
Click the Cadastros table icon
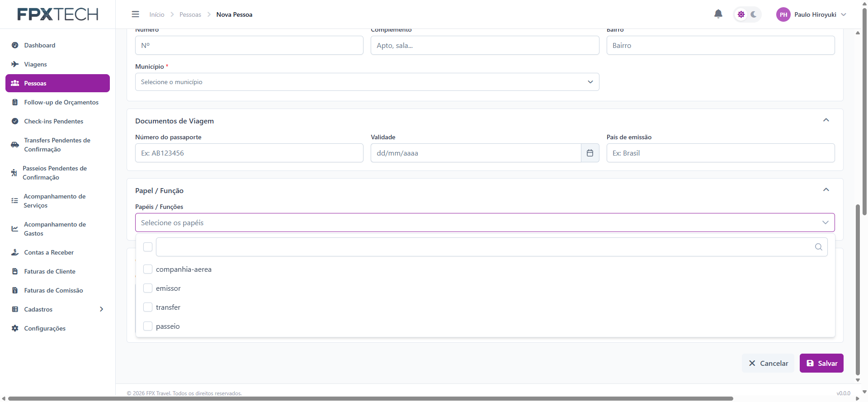point(15,309)
